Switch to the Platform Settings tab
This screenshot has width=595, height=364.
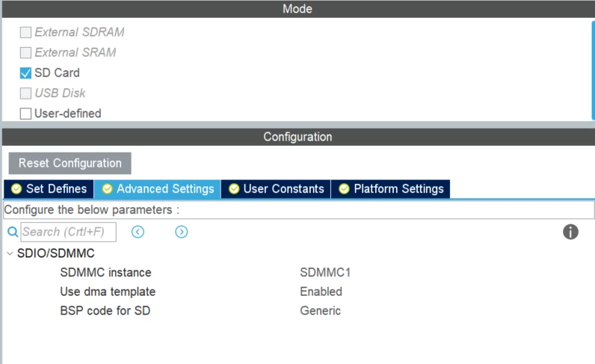click(x=390, y=188)
